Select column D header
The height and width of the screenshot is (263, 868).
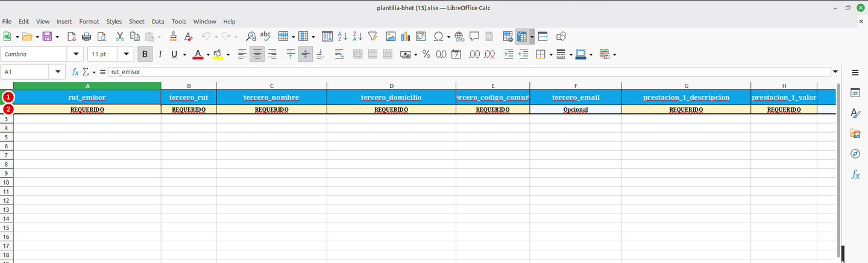[x=391, y=86]
